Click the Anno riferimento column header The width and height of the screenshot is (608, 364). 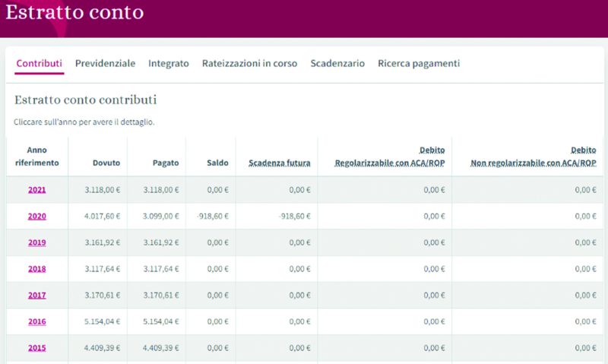37,157
